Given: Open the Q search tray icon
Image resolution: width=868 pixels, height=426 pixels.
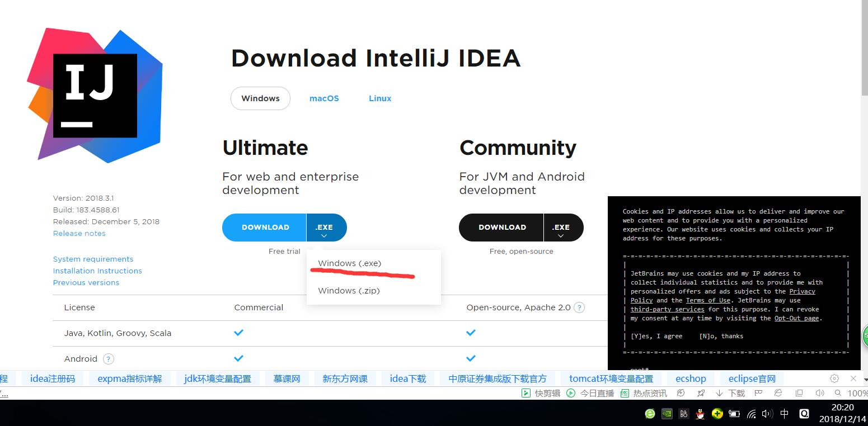Looking at the screenshot, I should [x=804, y=414].
